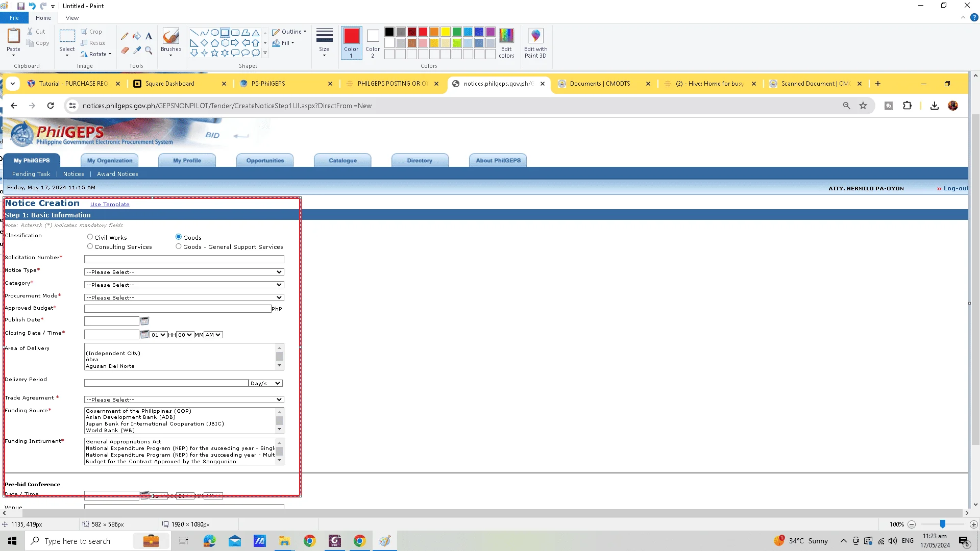
Task: Select Civil Works classification
Action: click(90, 237)
